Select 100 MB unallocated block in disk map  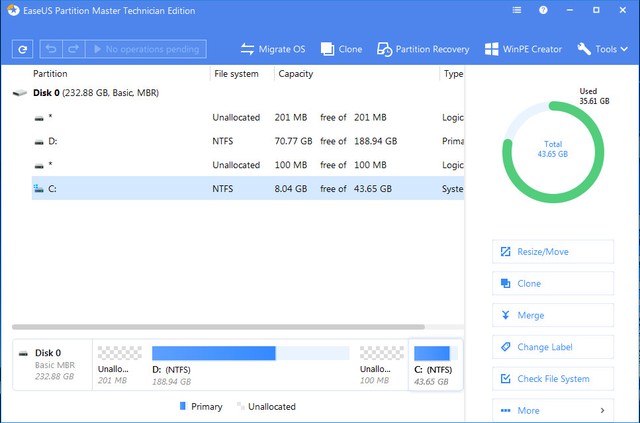(381, 365)
